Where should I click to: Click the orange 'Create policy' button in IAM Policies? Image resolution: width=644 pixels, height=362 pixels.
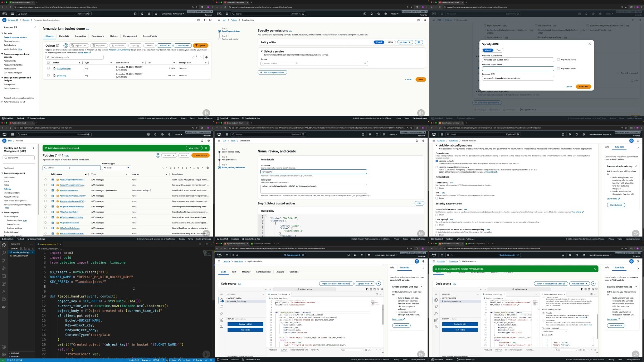point(200,155)
